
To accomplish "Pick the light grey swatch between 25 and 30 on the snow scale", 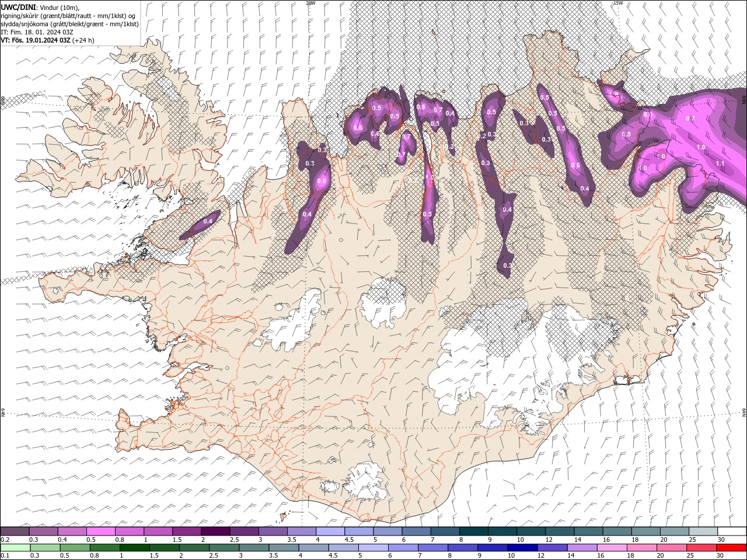I will (x=703, y=531).
